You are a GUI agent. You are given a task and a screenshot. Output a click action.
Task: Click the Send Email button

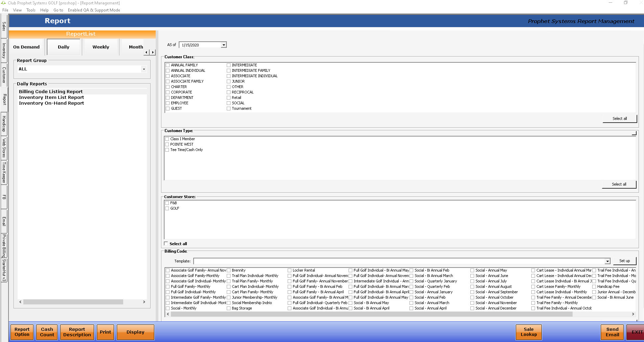[612, 332]
